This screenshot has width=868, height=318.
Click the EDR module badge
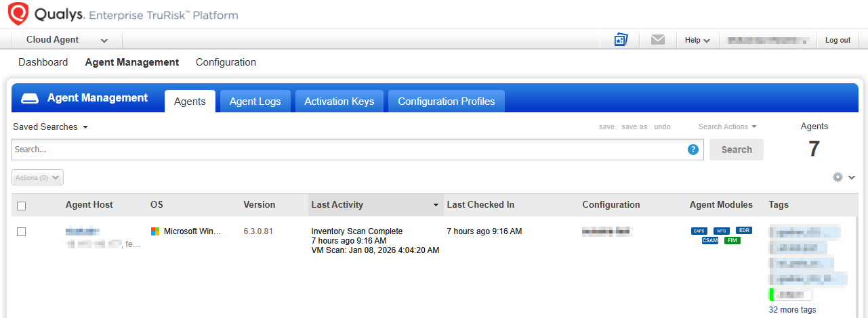coord(744,231)
